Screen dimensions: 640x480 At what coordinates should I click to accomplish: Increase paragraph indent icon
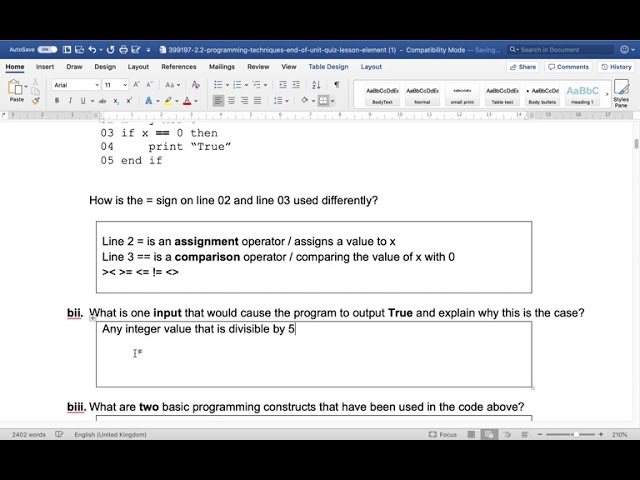pyautogui.click(x=296, y=85)
